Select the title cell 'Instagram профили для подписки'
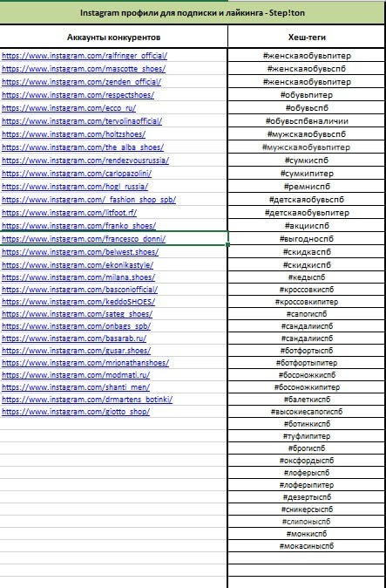 point(193,13)
